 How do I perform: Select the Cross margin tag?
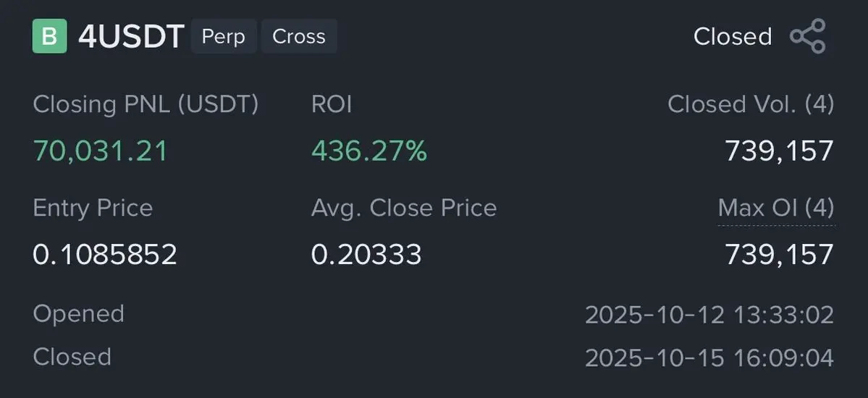(x=298, y=36)
